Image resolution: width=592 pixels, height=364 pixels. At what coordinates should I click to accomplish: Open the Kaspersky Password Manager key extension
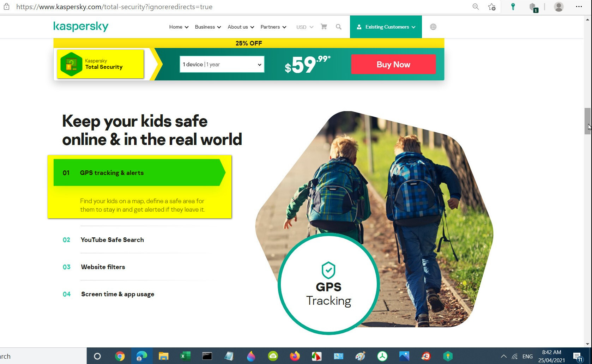[x=513, y=7]
